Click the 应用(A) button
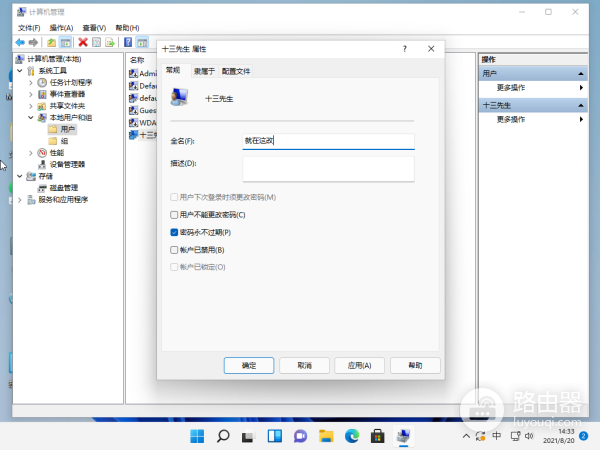Image resolution: width=600 pixels, height=450 pixels. click(x=359, y=365)
